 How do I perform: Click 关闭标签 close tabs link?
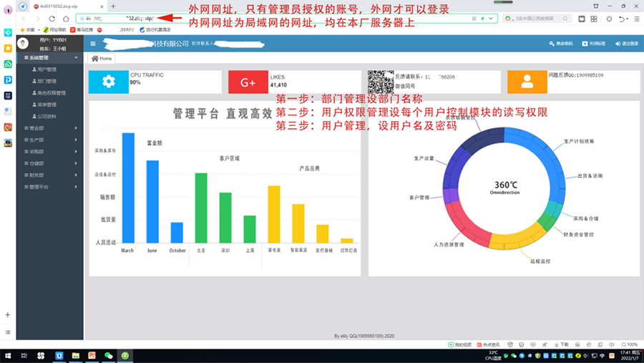point(593,44)
